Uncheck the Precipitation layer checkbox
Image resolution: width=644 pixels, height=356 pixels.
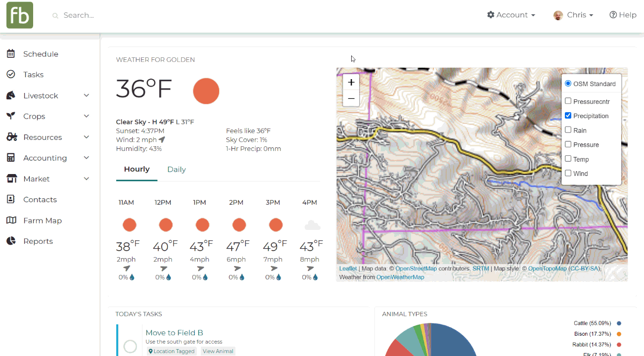[568, 116]
